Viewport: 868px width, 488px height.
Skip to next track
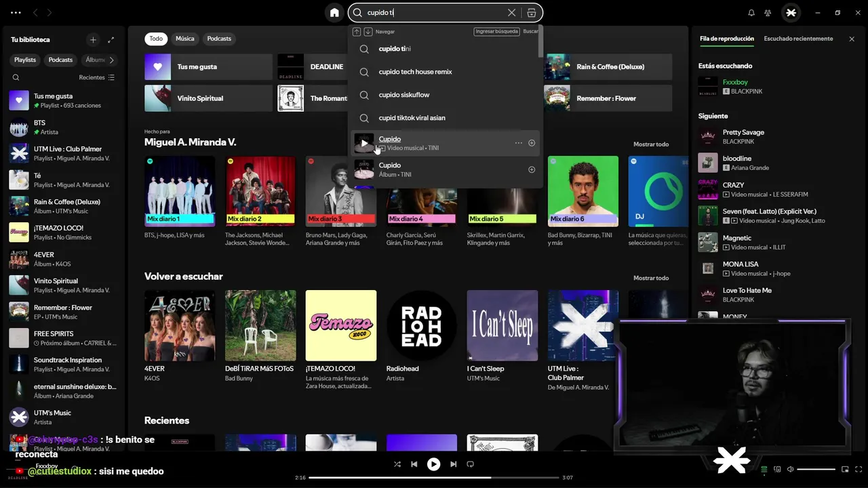click(x=453, y=464)
